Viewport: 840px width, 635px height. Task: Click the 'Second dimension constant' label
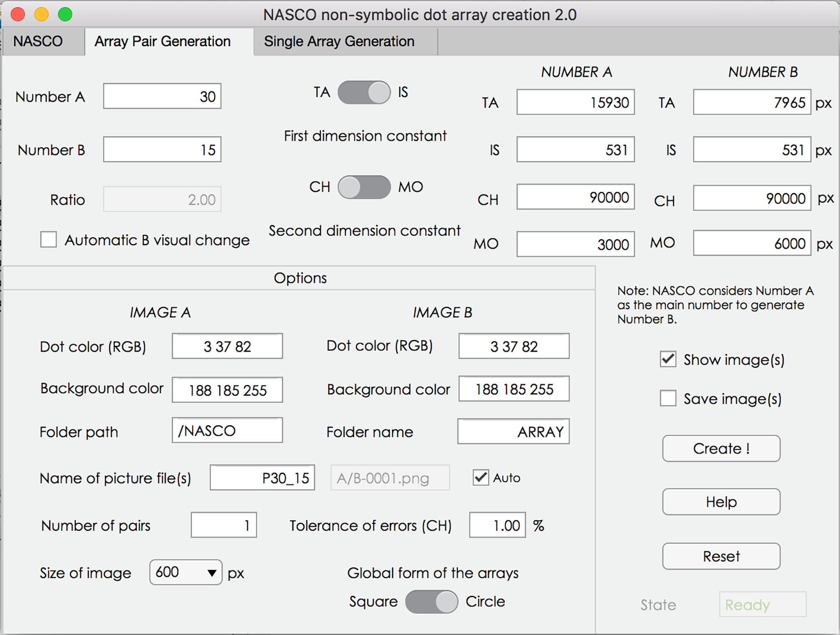click(x=365, y=231)
